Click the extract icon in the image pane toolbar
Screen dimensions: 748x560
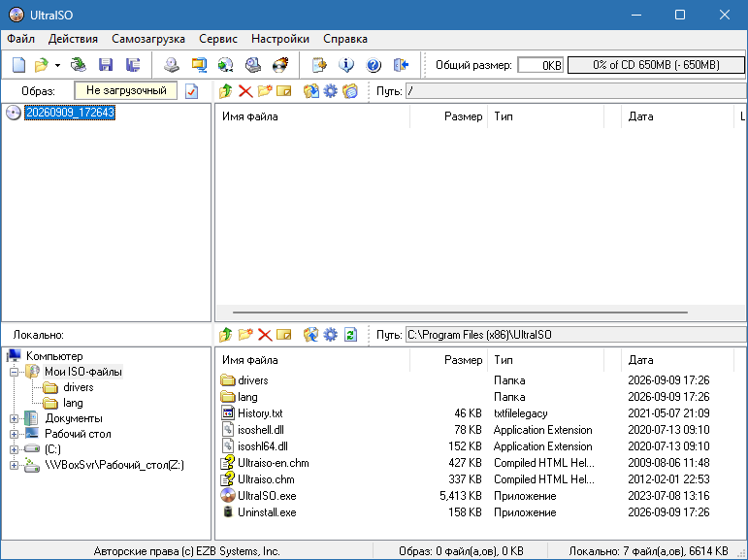pos(311,90)
